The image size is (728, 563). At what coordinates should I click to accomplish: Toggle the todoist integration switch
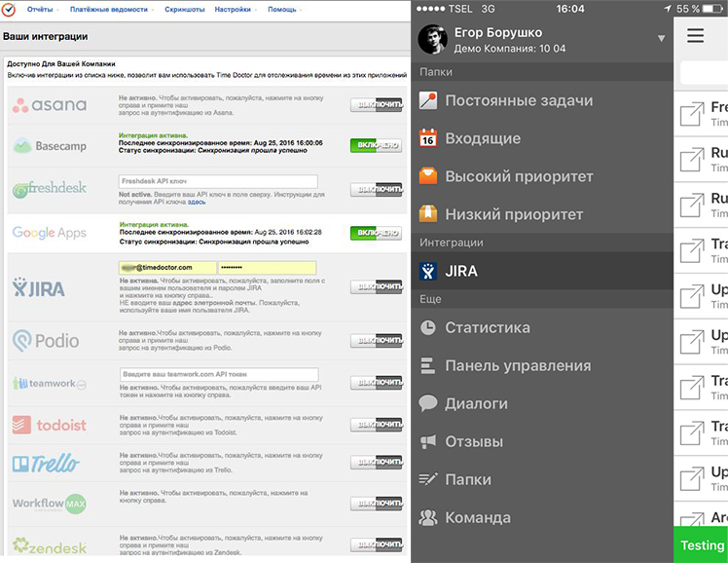377,424
